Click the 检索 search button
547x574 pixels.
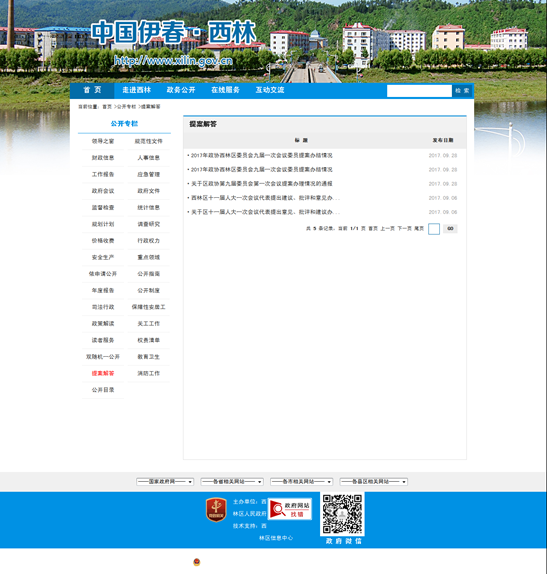tap(462, 91)
